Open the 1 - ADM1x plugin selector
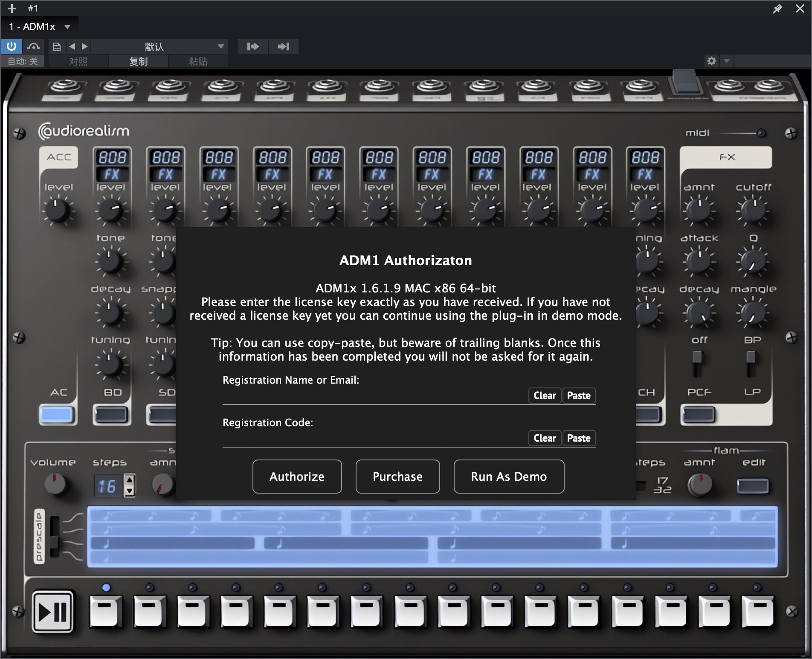The height and width of the screenshot is (659, 812). click(39, 26)
